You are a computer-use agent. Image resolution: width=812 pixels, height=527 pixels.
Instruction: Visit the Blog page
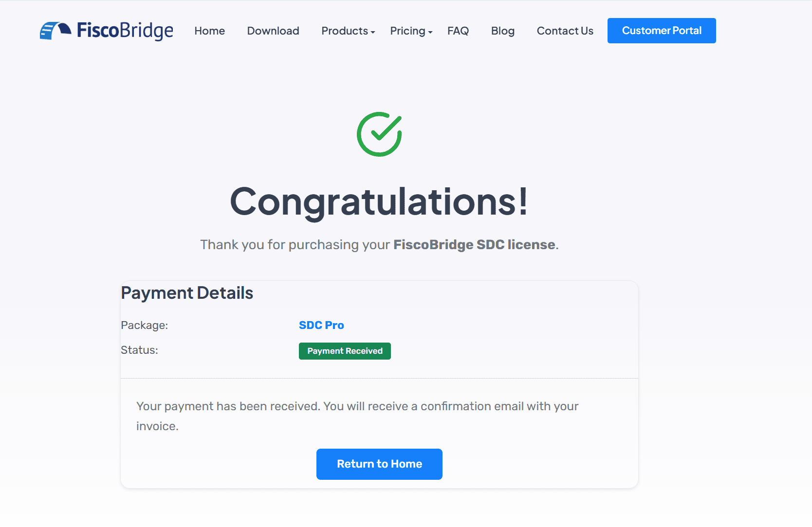click(x=503, y=31)
